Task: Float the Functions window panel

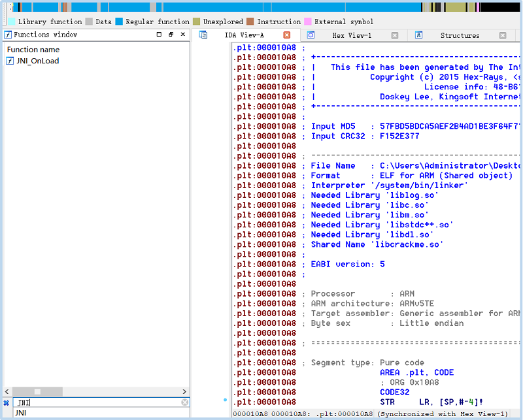Action: [x=171, y=35]
